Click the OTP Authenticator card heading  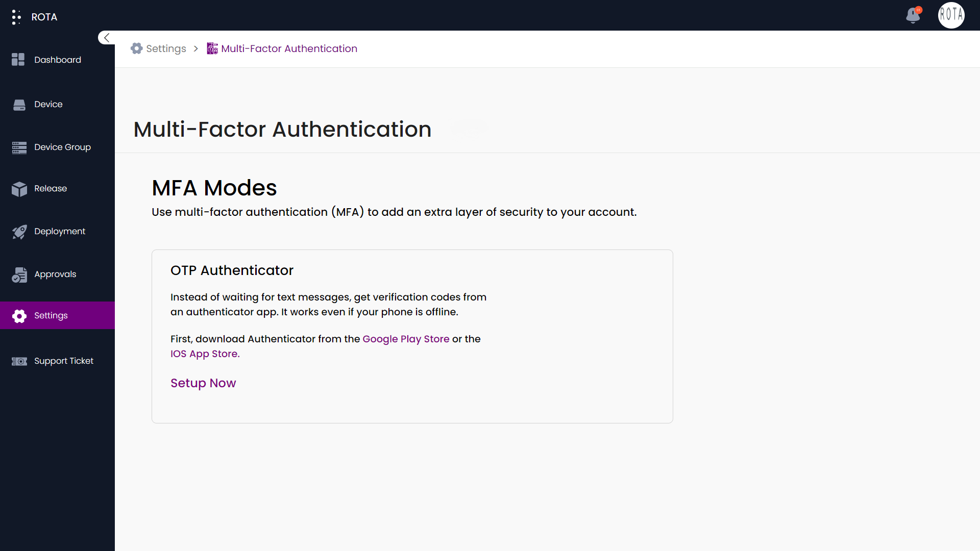tap(232, 270)
